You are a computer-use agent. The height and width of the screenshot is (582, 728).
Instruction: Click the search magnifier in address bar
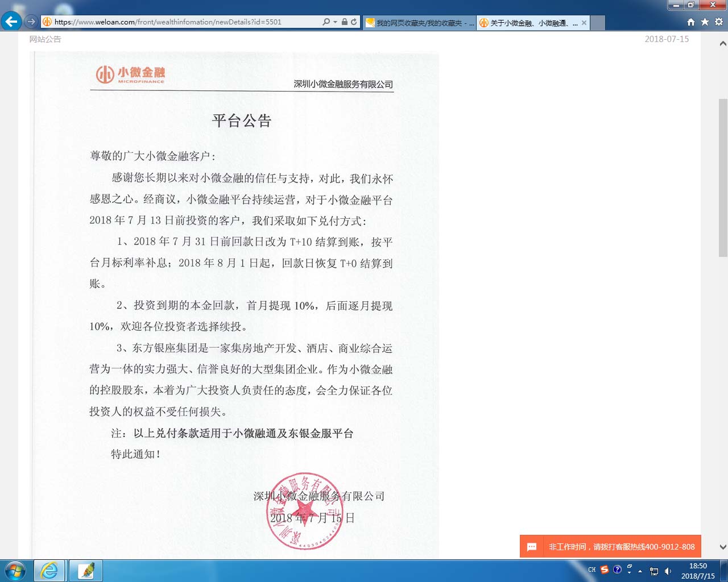(x=326, y=22)
